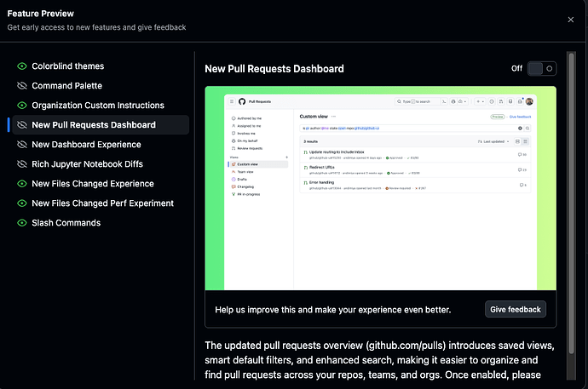Click the 'Get early access to new features' subtitle
Image resolution: width=588 pixels, height=389 pixels.
(96, 27)
